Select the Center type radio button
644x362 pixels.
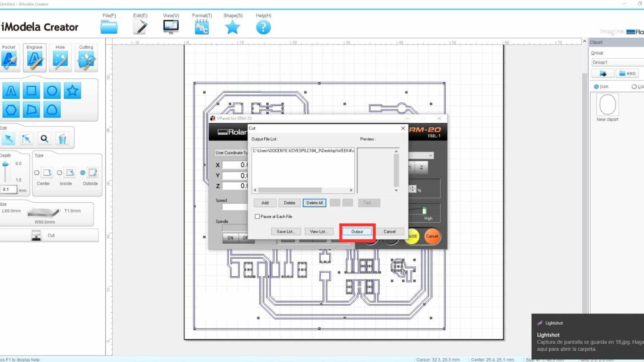37,173
